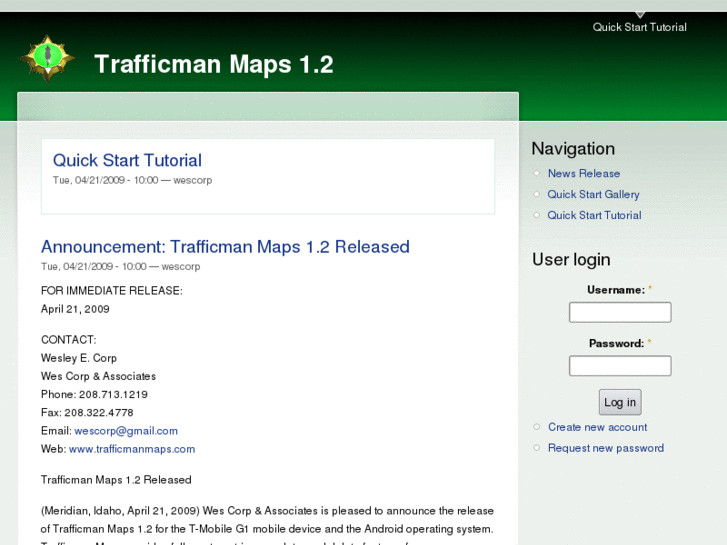The image size is (727, 545).
Task: Focus the Password input field
Action: [620, 365]
